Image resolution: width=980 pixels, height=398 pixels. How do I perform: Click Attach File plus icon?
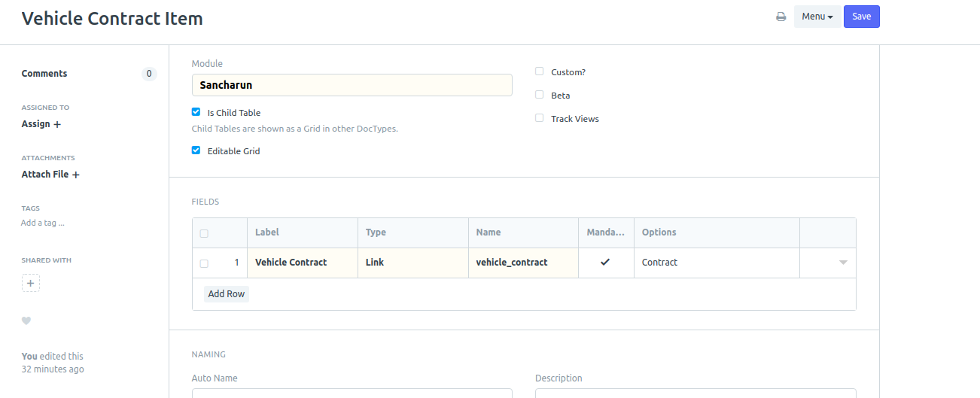(75, 175)
